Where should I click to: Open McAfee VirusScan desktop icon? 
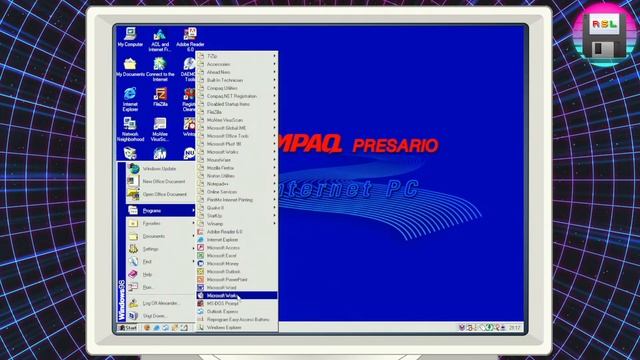160,129
